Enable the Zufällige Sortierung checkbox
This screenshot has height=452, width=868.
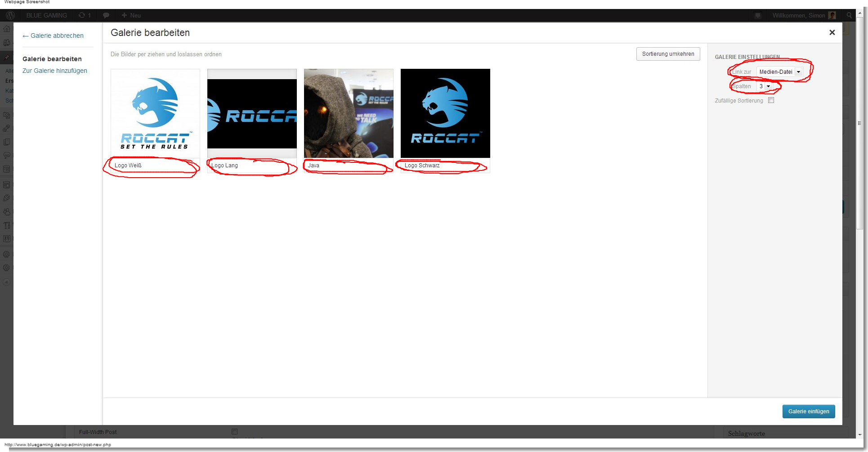tap(771, 100)
